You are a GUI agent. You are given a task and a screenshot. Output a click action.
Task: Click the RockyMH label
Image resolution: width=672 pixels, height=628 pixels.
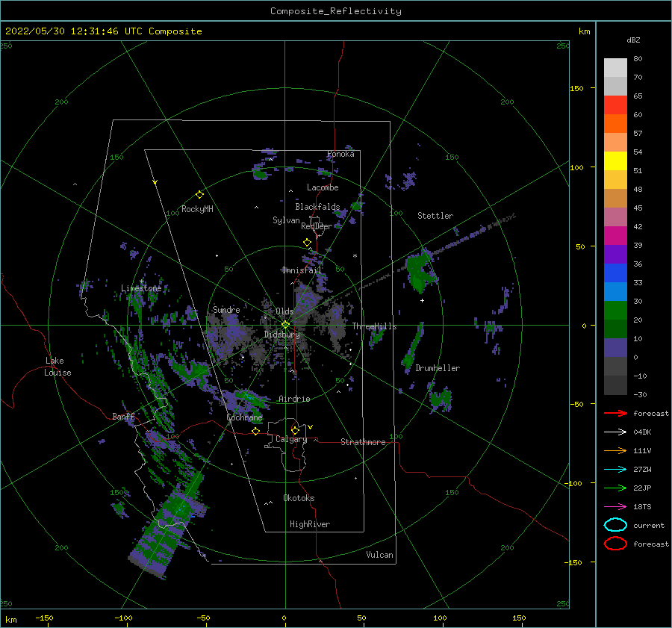(x=197, y=209)
